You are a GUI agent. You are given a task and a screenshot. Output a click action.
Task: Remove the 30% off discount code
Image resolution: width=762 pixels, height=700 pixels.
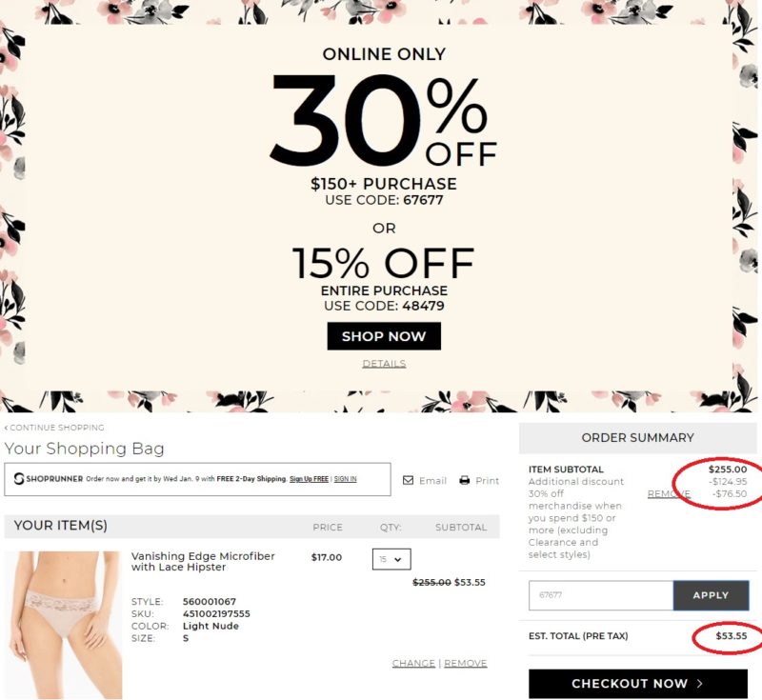(x=669, y=494)
